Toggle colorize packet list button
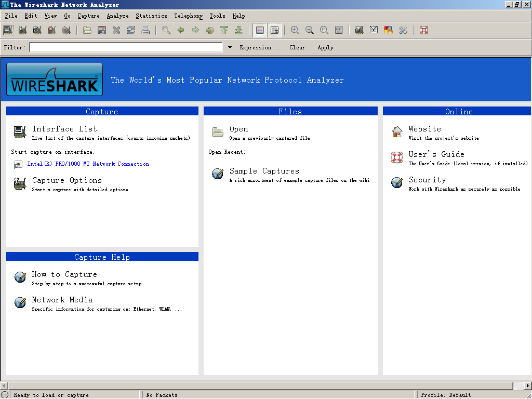The width and height of the screenshot is (532, 399). tap(260, 30)
